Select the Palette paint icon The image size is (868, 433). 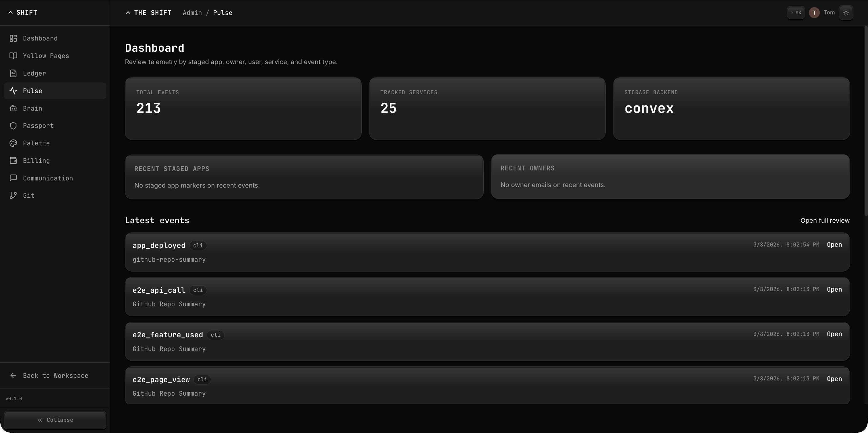(x=13, y=143)
